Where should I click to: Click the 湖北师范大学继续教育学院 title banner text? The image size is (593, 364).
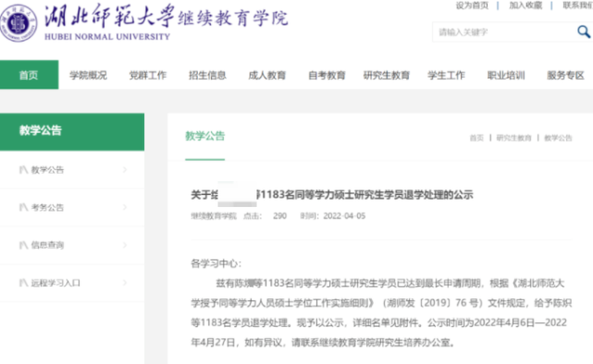[x=167, y=17]
